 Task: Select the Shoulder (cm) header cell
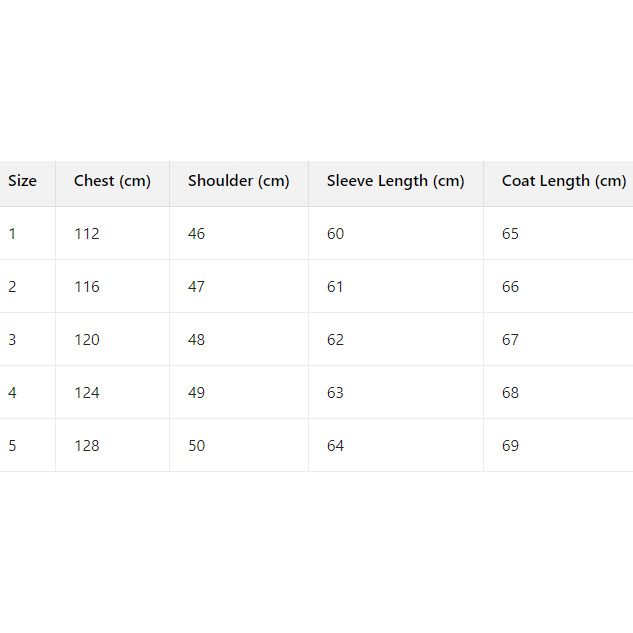click(x=238, y=181)
